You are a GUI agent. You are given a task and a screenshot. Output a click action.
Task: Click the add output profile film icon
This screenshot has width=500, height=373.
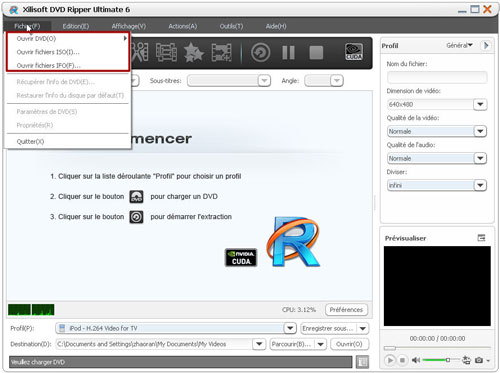click(x=221, y=52)
